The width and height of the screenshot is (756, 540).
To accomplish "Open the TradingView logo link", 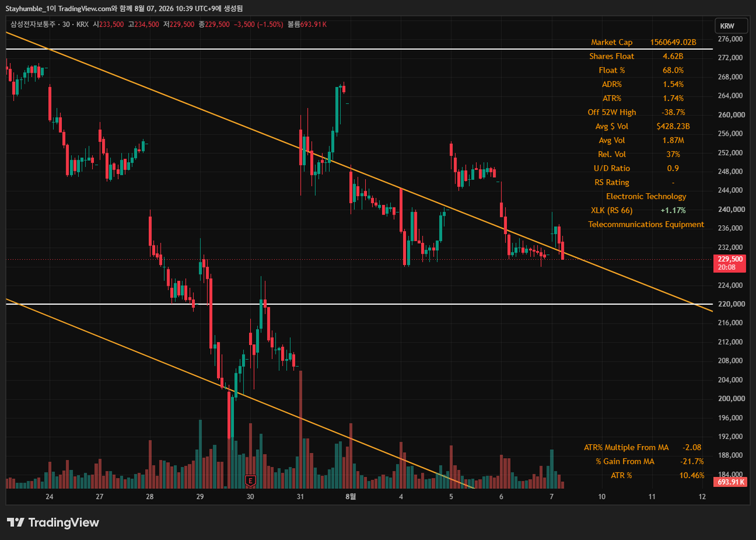I will tap(53, 522).
